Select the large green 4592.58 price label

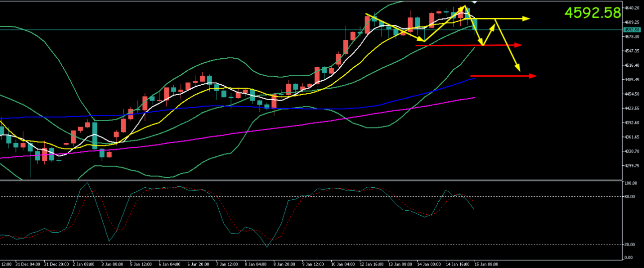(592, 13)
